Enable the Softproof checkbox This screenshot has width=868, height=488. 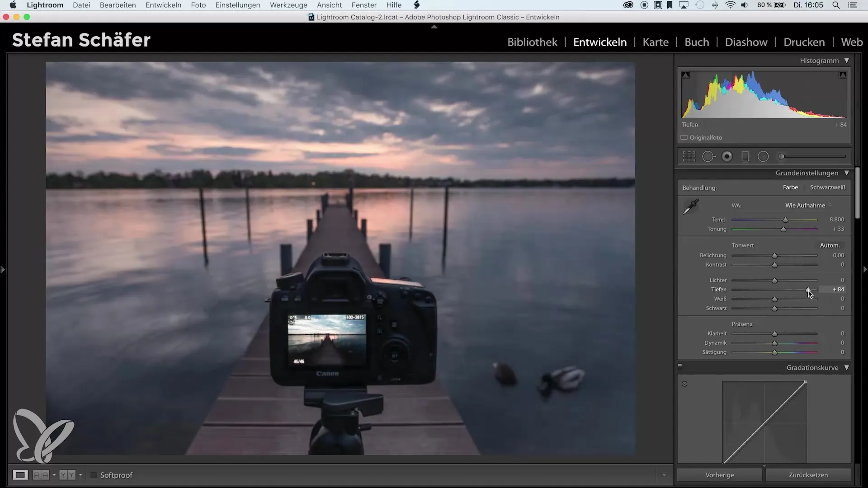(x=94, y=475)
